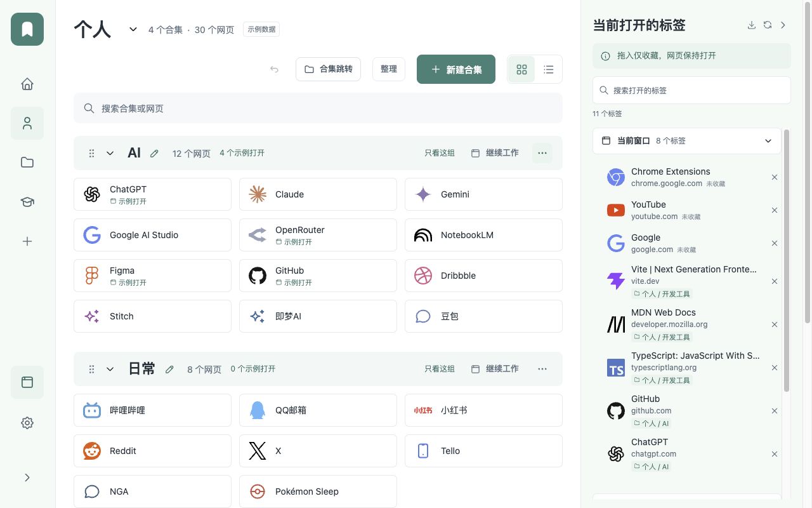Open the 哔哩哔哩 bookmark card
The width and height of the screenshot is (812, 508).
pyautogui.click(x=152, y=410)
